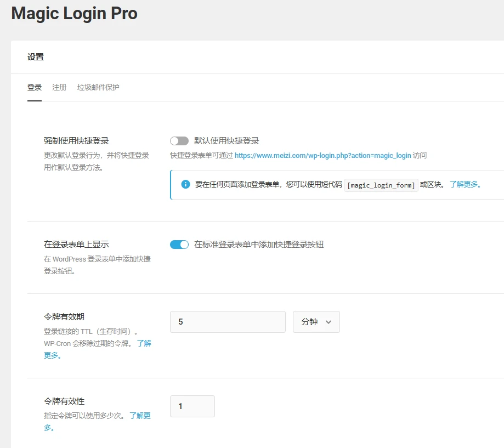Viewport: 504px width, 448px height.
Task: Click the chevron beside 分钟 to change units
Action: pyautogui.click(x=329, y=322)
